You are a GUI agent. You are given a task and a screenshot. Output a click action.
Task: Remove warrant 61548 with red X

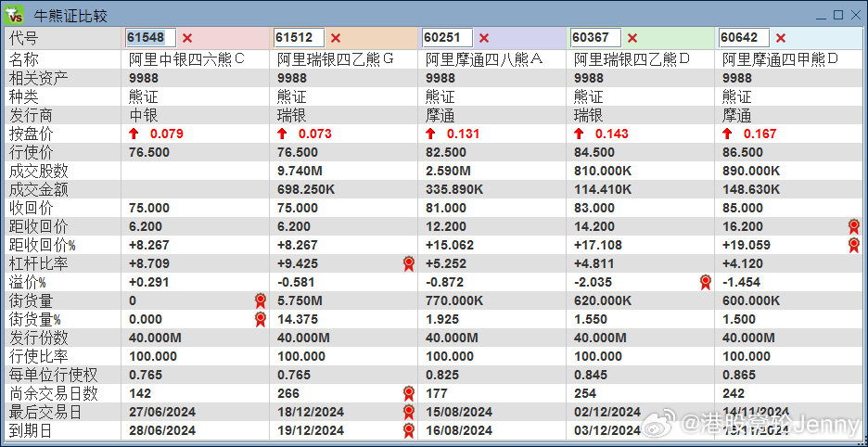point(187,38)
